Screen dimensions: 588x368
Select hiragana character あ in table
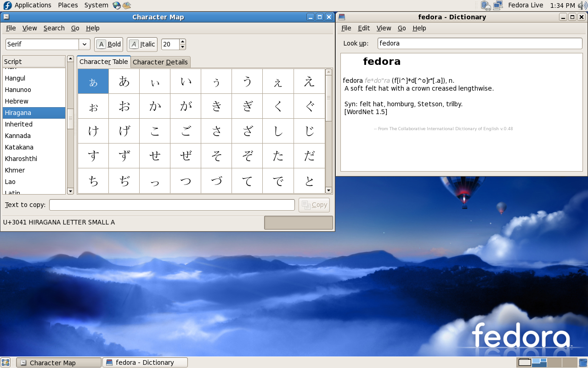[x=124, y=81]
